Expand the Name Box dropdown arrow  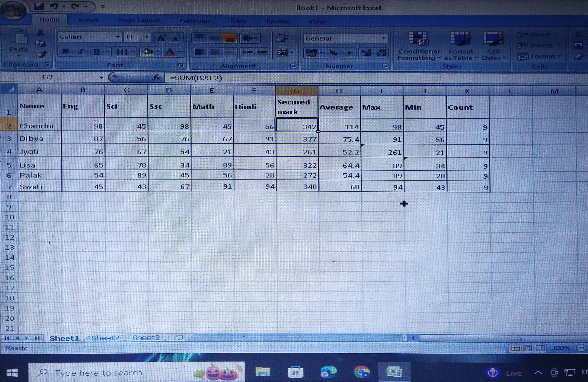tap(101, 77)
